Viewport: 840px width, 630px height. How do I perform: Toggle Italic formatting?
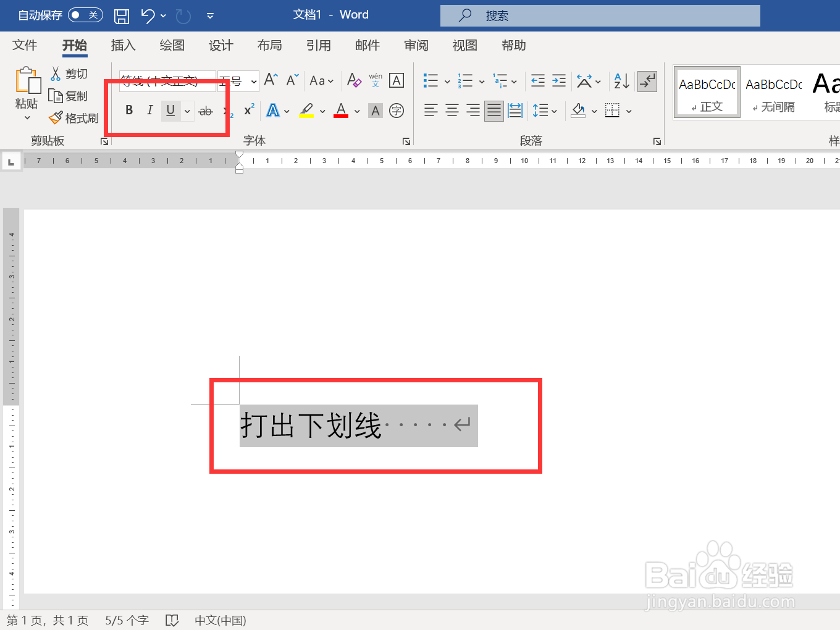pos(149,111)
